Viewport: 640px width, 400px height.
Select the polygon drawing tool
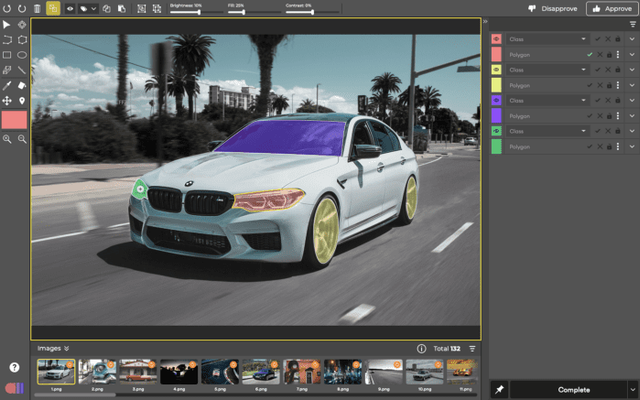click(x=22, y=40)
